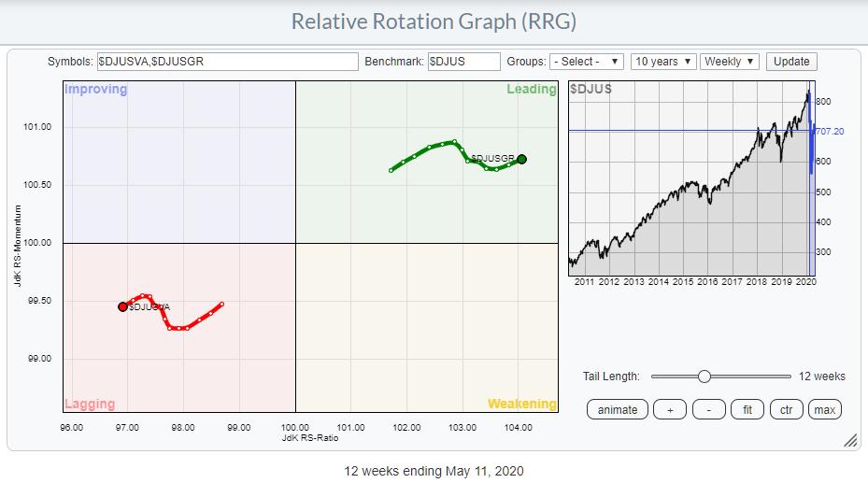Click the fit chart button
Viewport: 868px width, 483px height.
pyautogui.click(x=747, y=410)
